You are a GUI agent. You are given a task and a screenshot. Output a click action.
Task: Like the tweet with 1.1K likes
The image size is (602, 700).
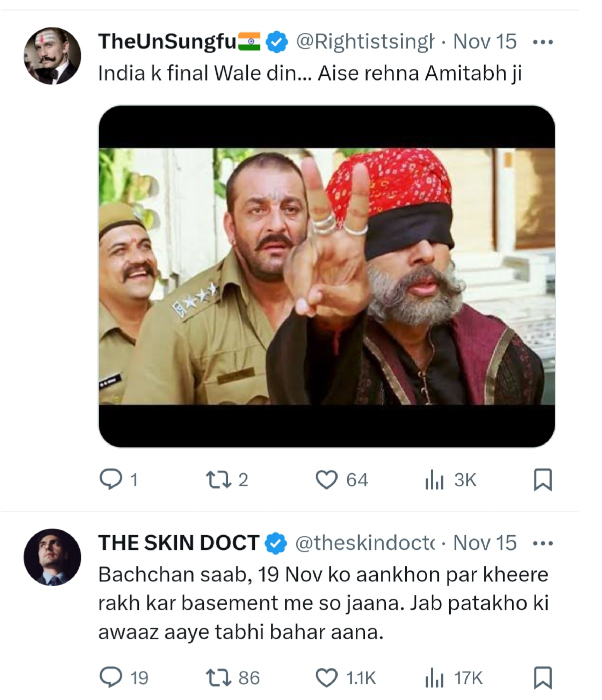coord(327,677)
